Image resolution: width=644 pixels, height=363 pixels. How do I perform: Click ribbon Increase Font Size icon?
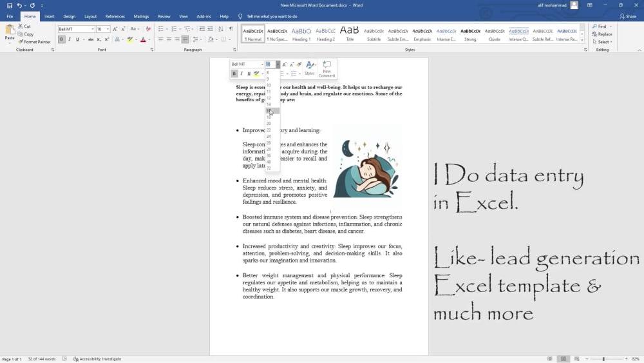[115, 29]
